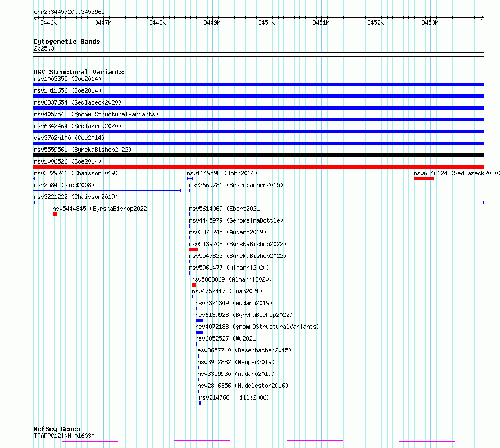Click the 3450k ruler tick label
This screenshot has width=500, height=448.
[267, 22]
